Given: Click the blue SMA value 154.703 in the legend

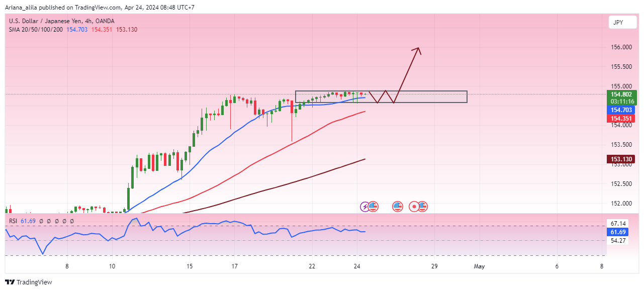Looking at the screenshot, I should coord(77,30).
